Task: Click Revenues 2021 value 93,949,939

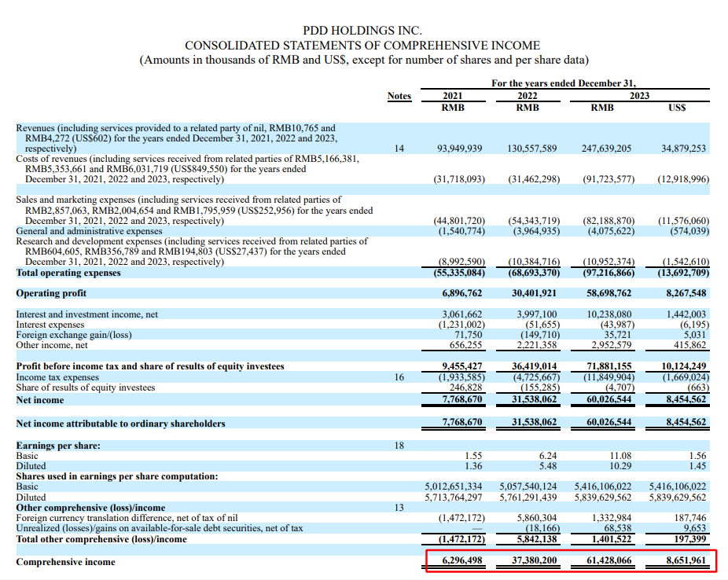Action: [460, 149]
